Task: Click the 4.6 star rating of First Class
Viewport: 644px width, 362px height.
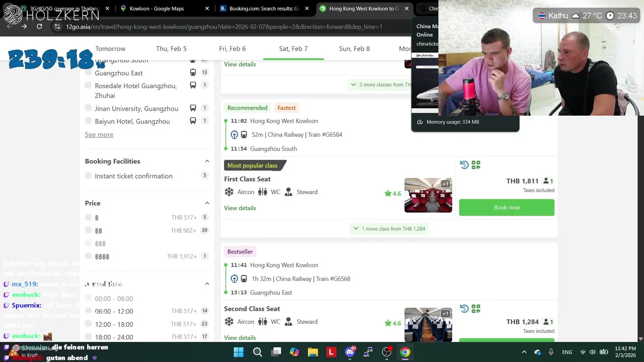Action: click(393, 194)
